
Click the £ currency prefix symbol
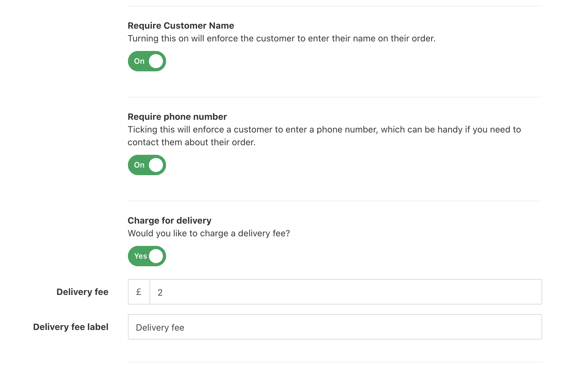coord(139,292)
